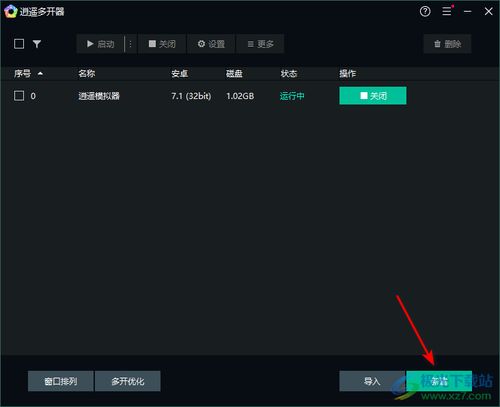Screen dimensions: 500x407
Task: Sort by 序号 column arrow
Action: tap(40, 73)
